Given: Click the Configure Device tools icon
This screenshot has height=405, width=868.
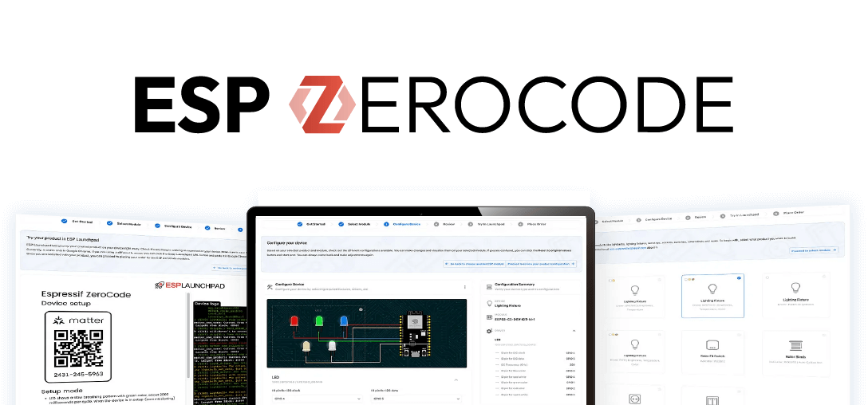Looking at the screenshot, I should click(269, 286).
